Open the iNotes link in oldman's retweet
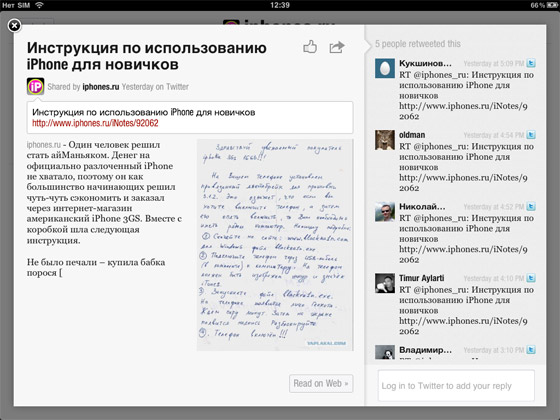Image resolution: width=560 pixels, height=420 pixels. (x=463, y=183)
